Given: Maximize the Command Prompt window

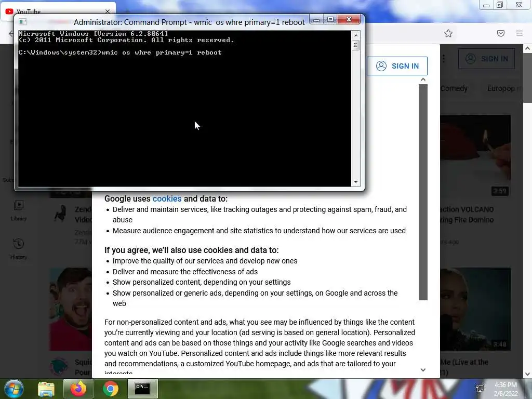Looking at the screenshot, I should click(330, 20).
